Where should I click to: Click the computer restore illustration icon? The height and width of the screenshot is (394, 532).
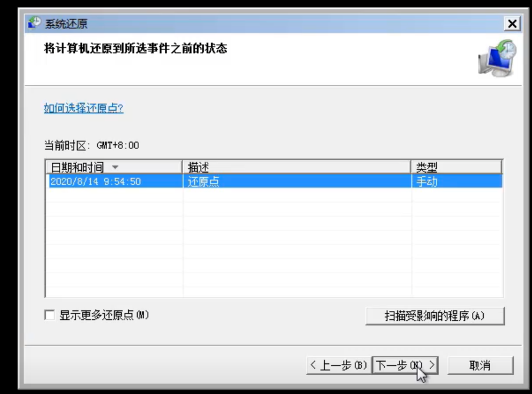[x=496, y=58]
